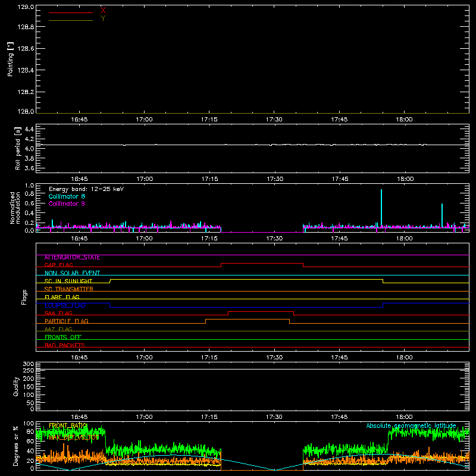Click the "Degrees or %" axis title
476x476 pixels.
point(15,446)
